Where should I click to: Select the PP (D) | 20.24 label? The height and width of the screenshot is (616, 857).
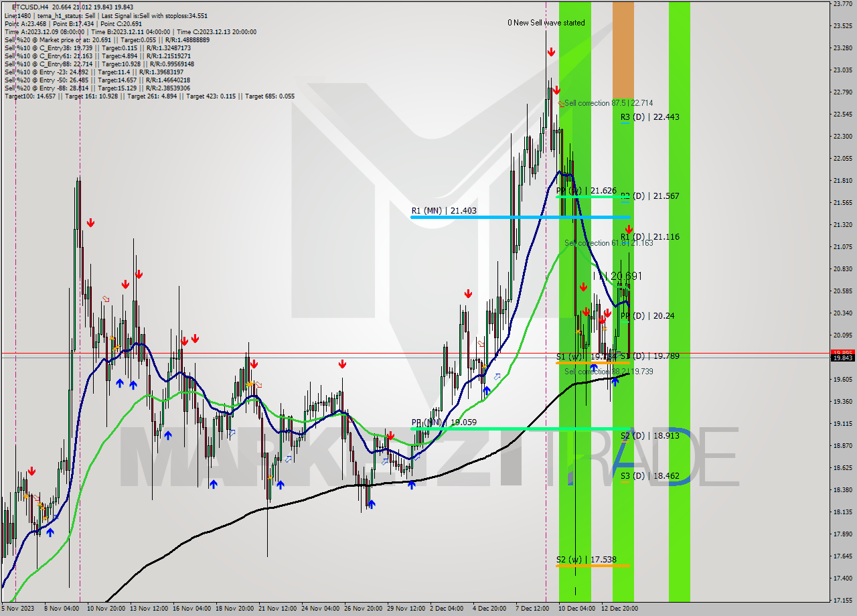[x=647, y=316]
